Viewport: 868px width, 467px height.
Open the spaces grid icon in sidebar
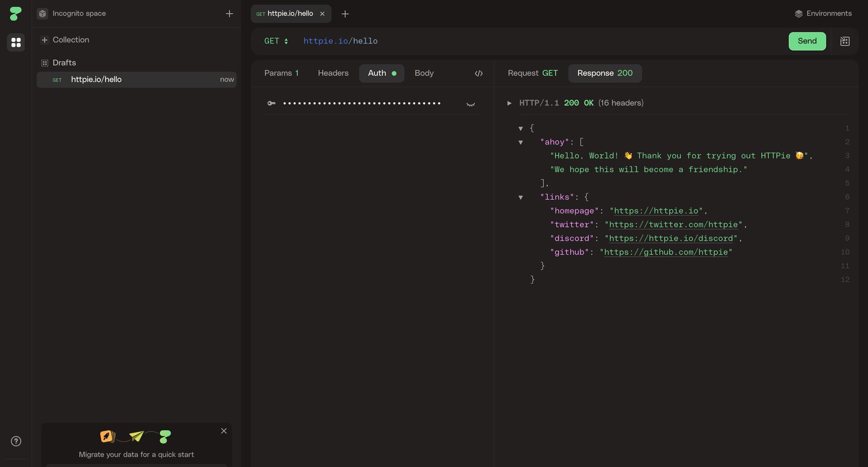click(x=16, y=42)
